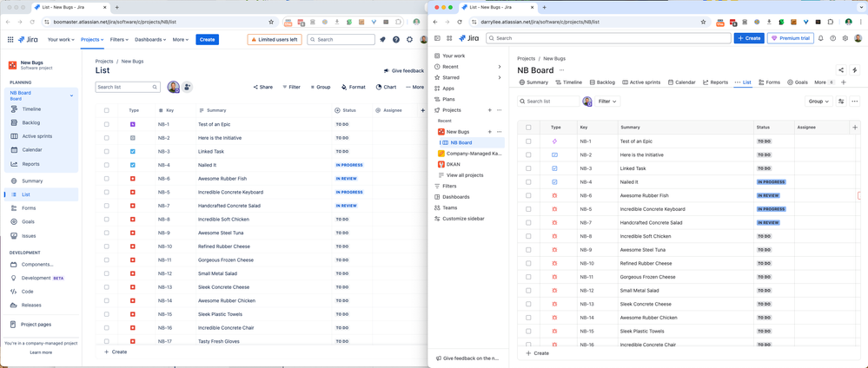Tick select-all checkbox in boomaster list header
The width and height of the screenshot is (868, 368).
[106, 110]
